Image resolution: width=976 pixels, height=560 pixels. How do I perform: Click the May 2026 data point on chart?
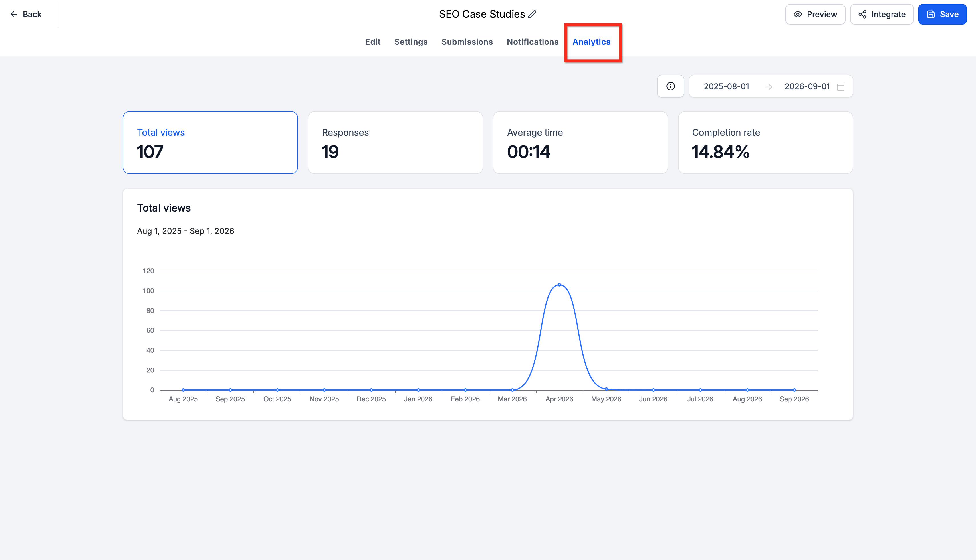[606, 389]
